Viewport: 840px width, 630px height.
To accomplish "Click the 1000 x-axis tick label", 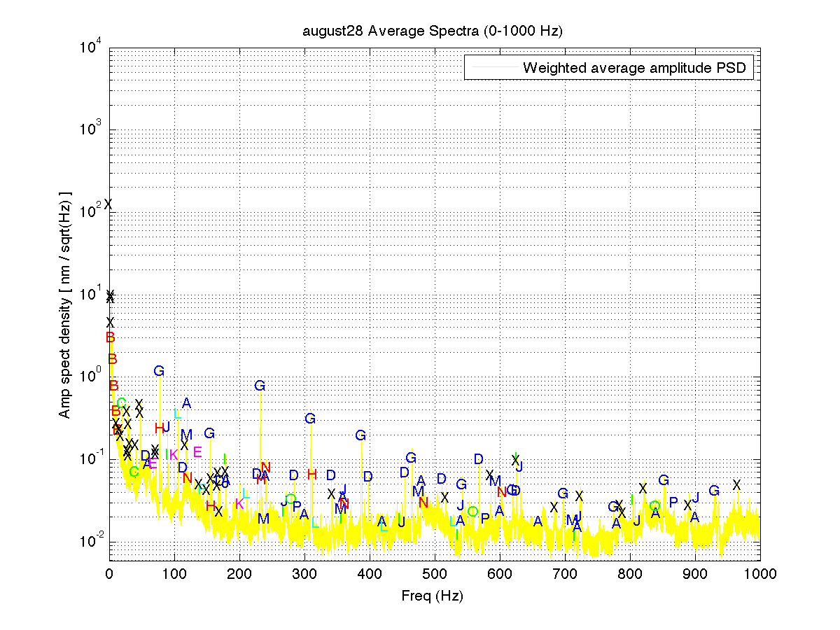I will [x=760, y=574].
